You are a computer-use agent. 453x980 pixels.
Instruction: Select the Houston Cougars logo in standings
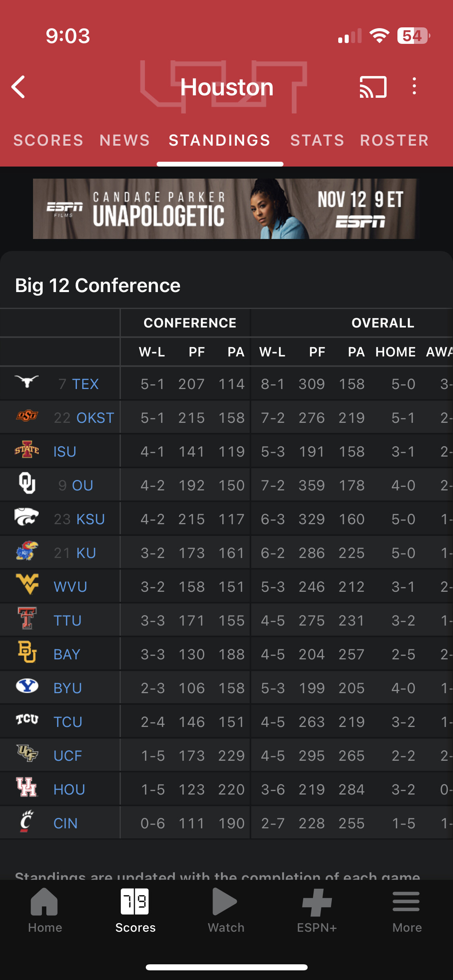[27, 787]
